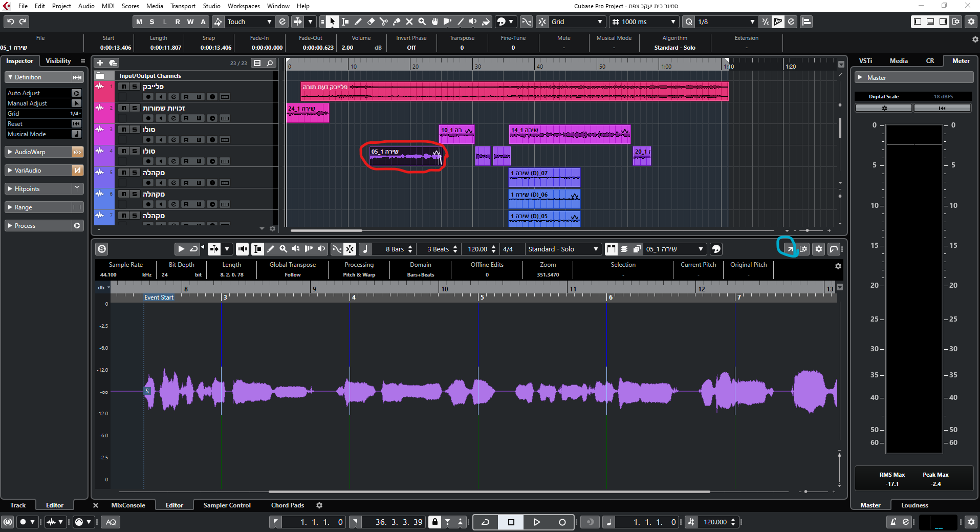Select the Zoom magnifier tool in main toolbar
Viewport: 980px width, 532px height.
422,22
